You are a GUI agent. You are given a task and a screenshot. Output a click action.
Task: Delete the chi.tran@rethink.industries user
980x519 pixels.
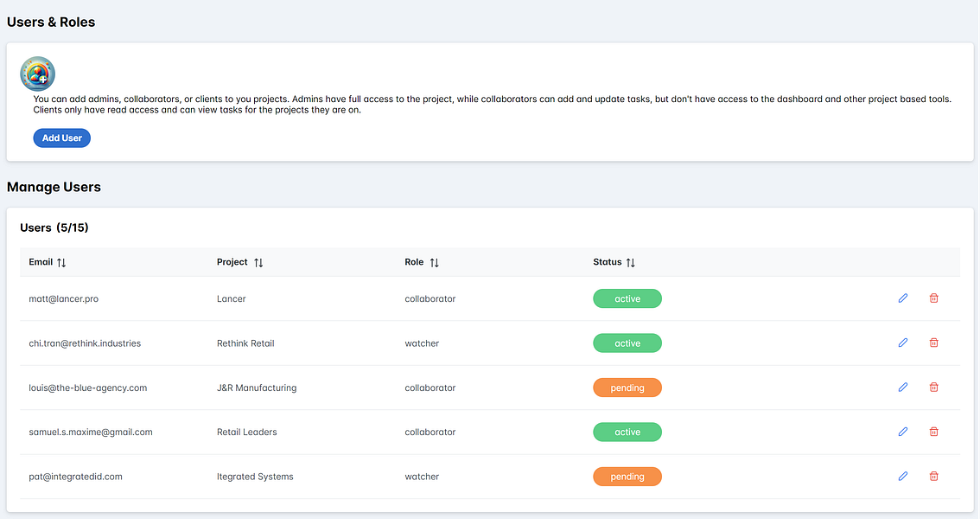(933, 343)
